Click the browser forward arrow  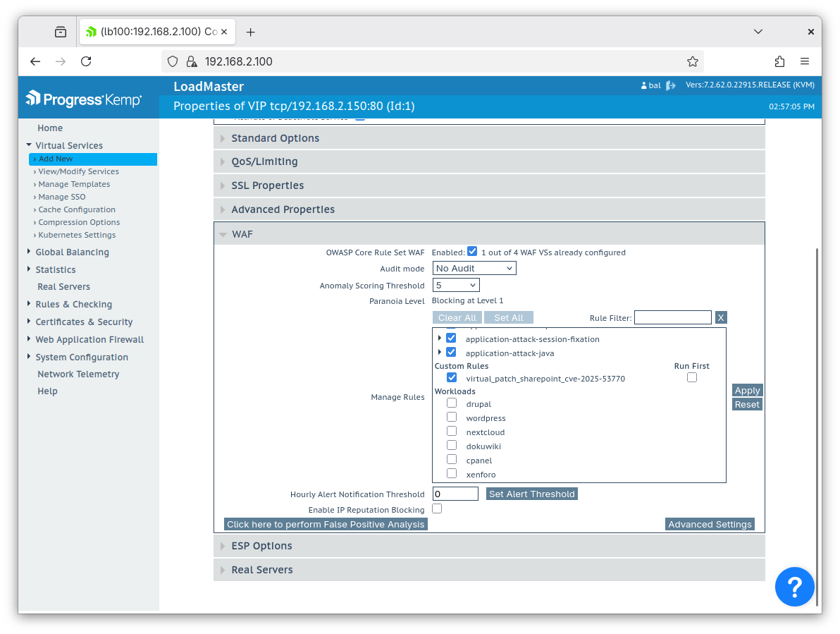point(61,61)
